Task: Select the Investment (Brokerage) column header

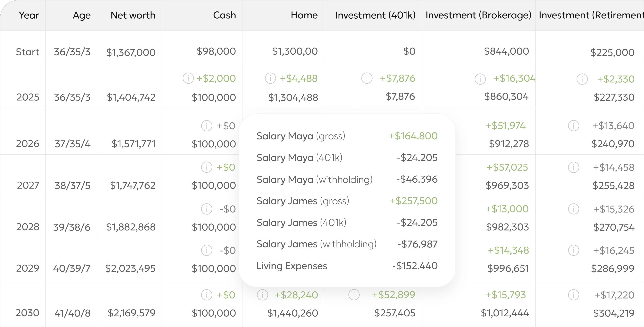Action: coord(478,15)
